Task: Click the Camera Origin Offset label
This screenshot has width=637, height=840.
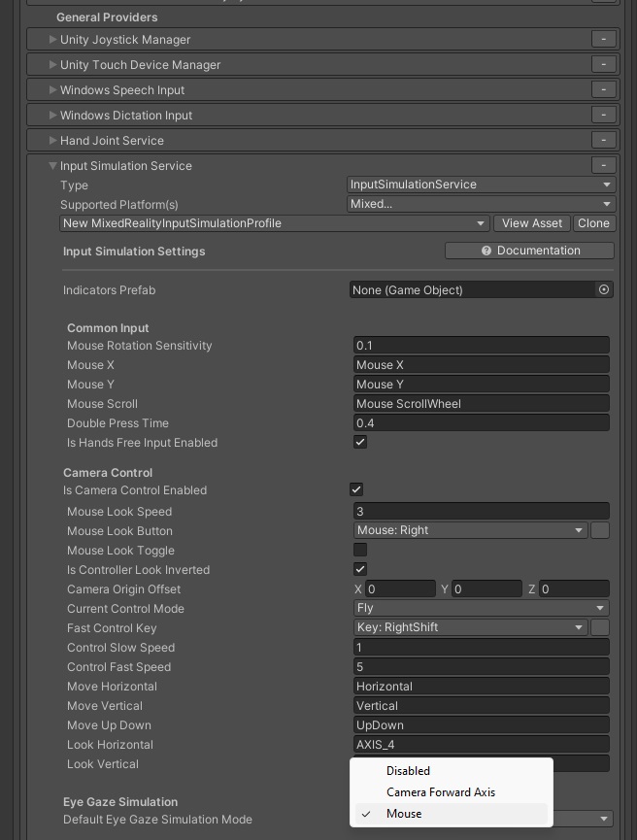Action: pyautogui.click(x=123, y=589)
